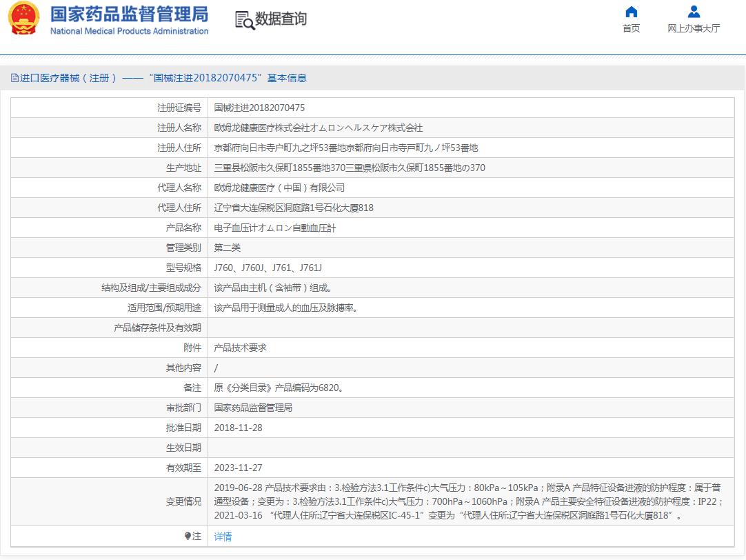The image size is (746, 560).
Task: Click the 适用范围/预期用途 label
Action: click(x=165, y=308)
